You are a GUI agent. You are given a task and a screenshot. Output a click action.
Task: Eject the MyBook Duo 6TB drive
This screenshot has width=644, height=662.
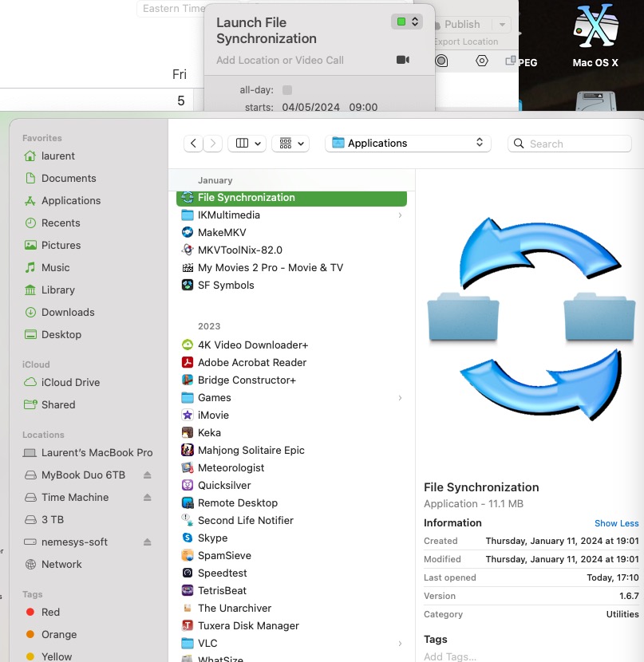coord(147,475)
